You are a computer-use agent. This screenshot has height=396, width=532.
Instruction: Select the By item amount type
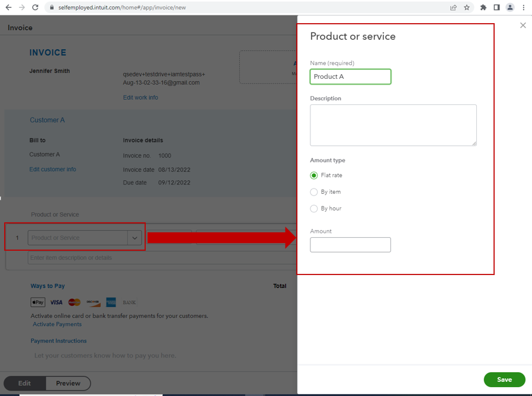(314, 192)
